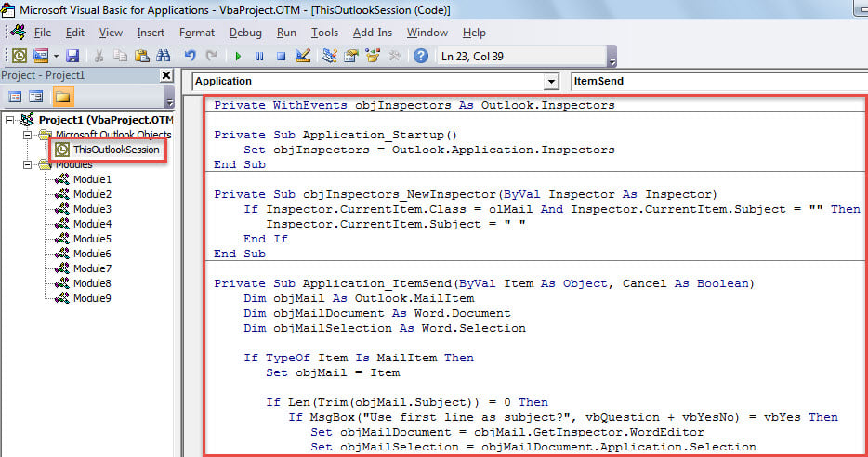Click the 'Private Sub Application_Startup()' code line
The image size is (868, 457).
click(335, 135)
